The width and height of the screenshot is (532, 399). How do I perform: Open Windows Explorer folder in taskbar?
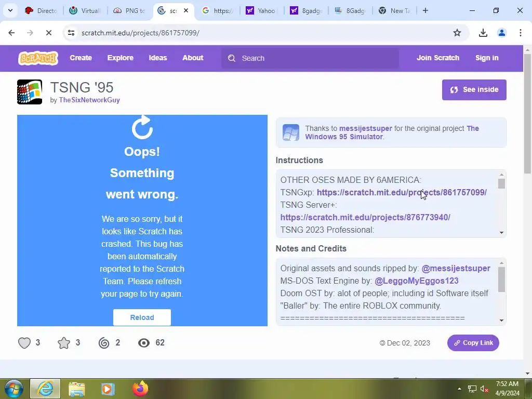click(x=77, y=389)
